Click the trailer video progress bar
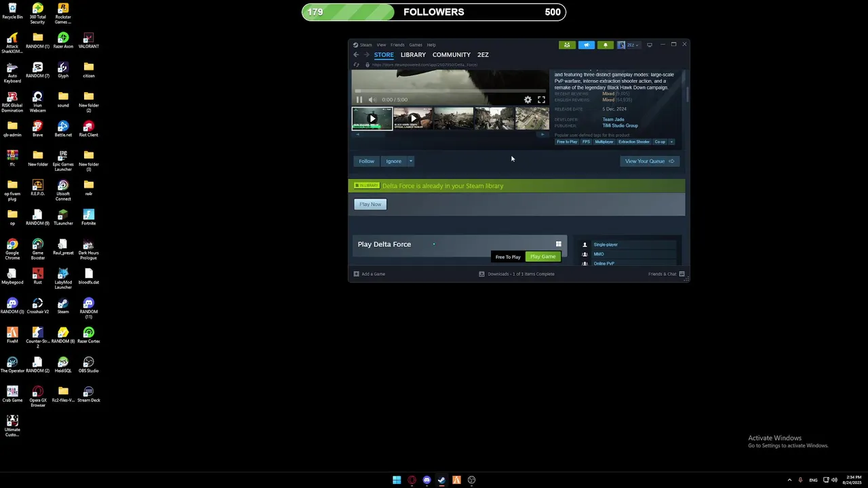 (x=450, y=91)
